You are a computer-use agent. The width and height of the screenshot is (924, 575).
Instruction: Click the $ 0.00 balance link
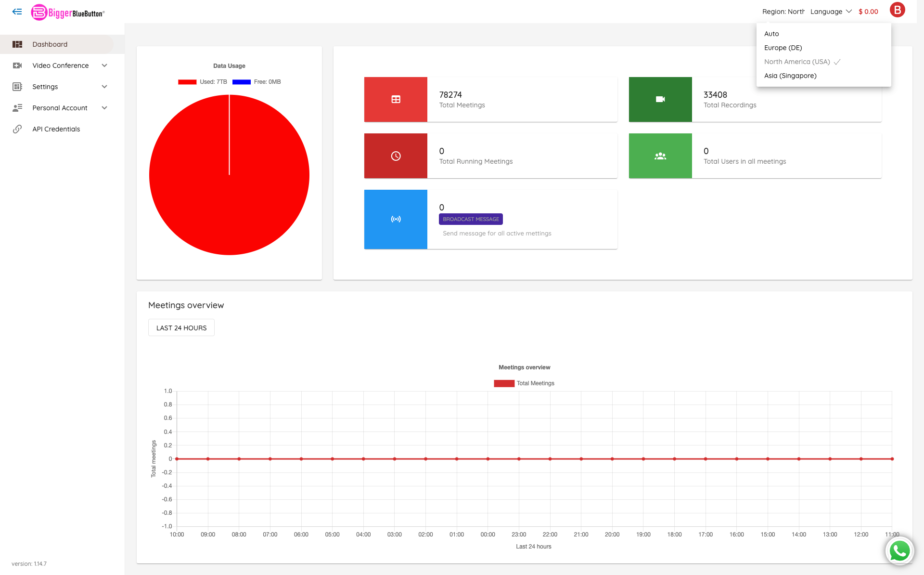tap(868, 12)
